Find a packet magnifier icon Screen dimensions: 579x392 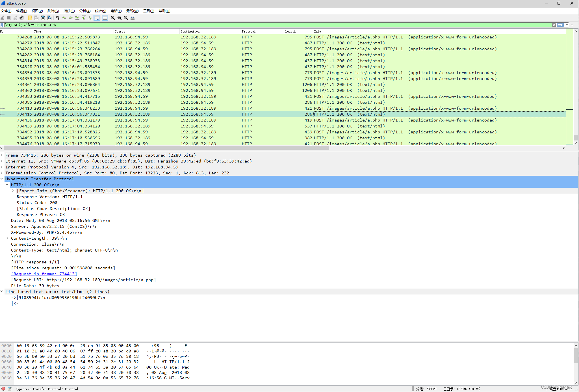point(58,18)
